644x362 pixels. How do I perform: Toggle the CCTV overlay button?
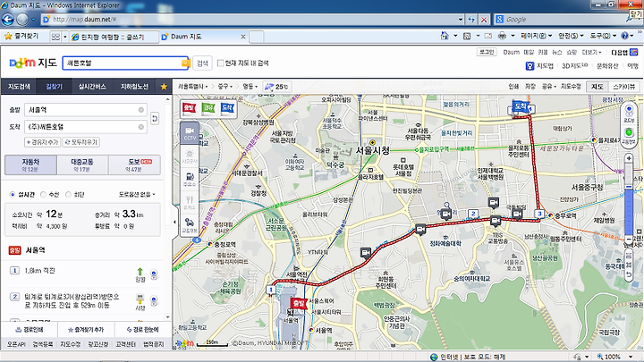[190, 133]
